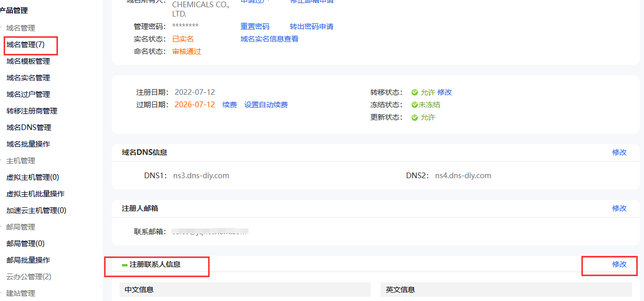Open 云办公管理(2)
This screenshot has width=644, height=301.
[x=28, y=277]
